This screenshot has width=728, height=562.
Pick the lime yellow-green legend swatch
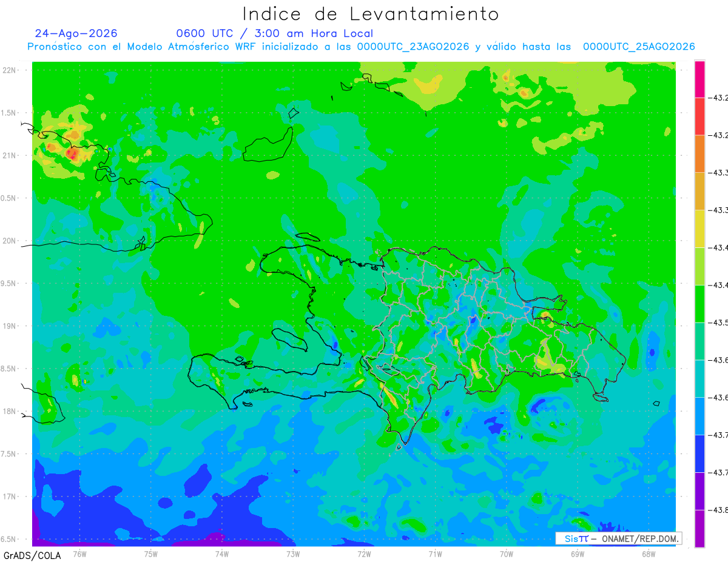(x=699, y=266)
